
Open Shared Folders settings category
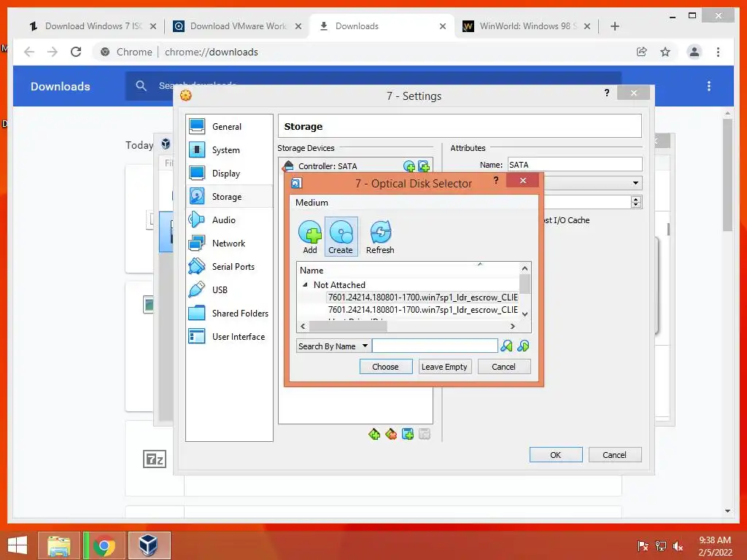coord(229,314)
